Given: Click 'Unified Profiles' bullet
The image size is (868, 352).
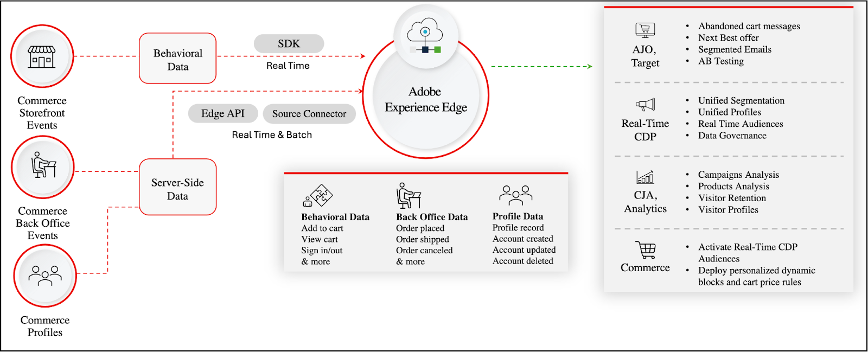Looking at the screenshot, I should [x=729, y=112].
